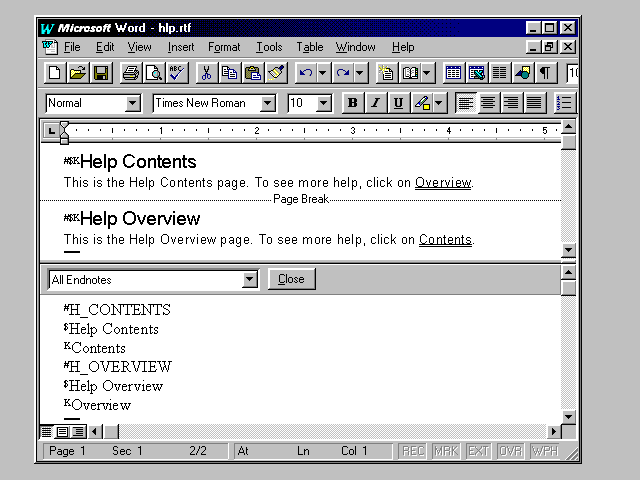Open a file with the Open folder icon

[78, 73]
